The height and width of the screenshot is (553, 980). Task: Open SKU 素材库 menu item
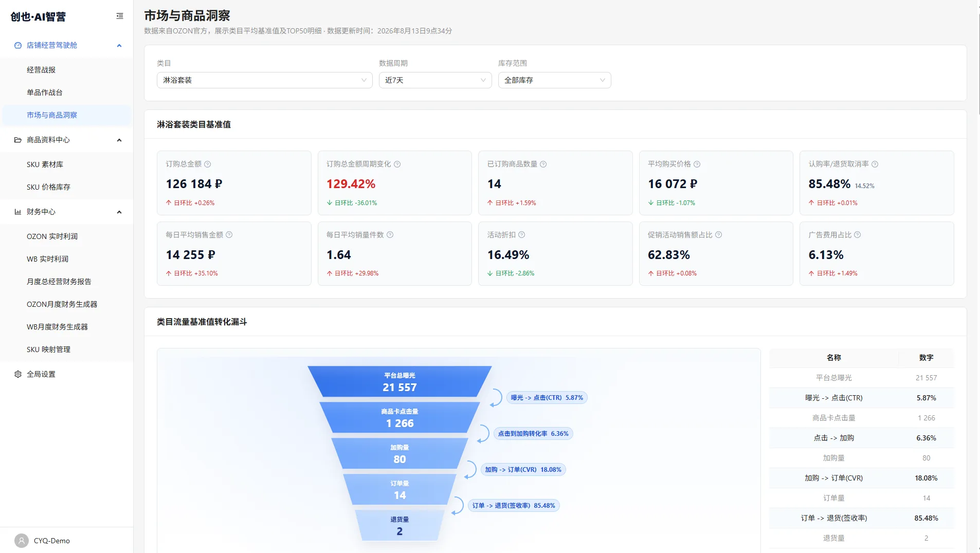(x=67, y=164)
